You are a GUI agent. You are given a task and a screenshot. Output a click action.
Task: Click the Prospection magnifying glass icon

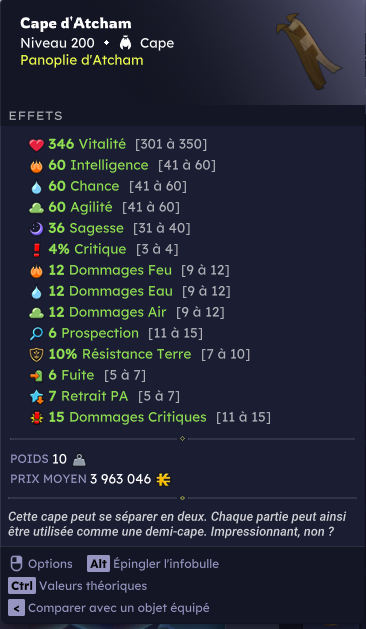(36, 334)
